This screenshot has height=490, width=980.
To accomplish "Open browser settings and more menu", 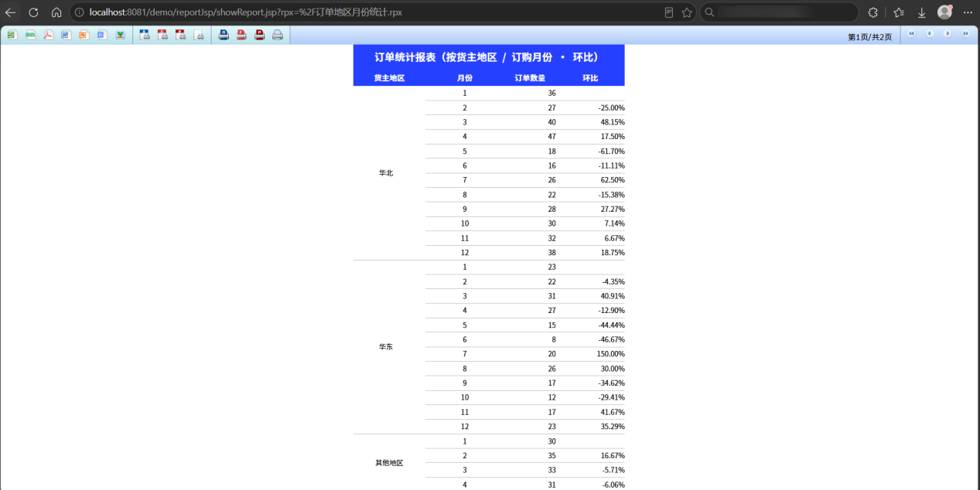I will pos(968,12).
